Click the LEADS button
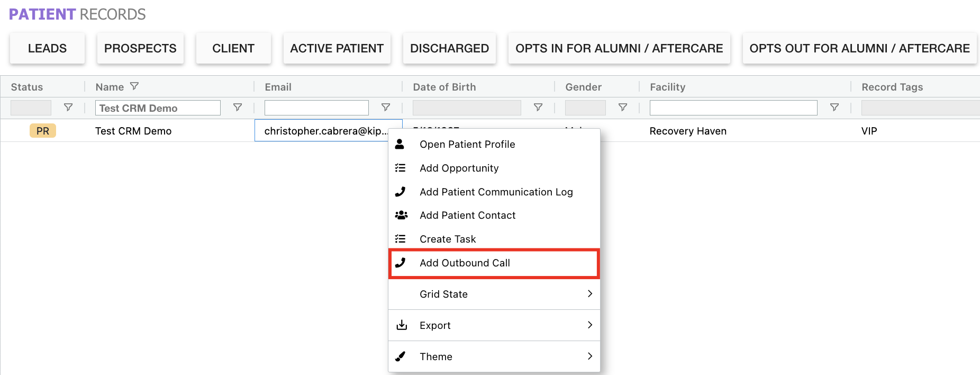The width and height of the screenshot is (980, 375). point(47,48)
